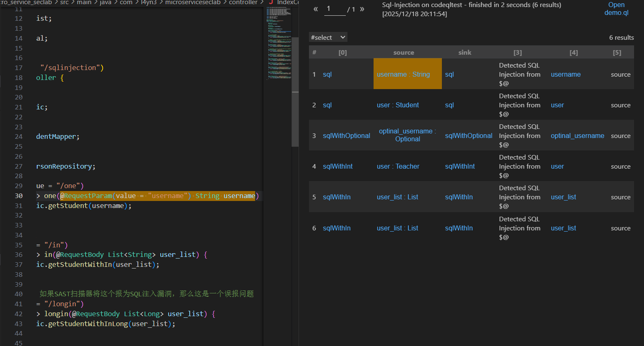Click the controller breadcrumb segment

(x=243, y=2)
